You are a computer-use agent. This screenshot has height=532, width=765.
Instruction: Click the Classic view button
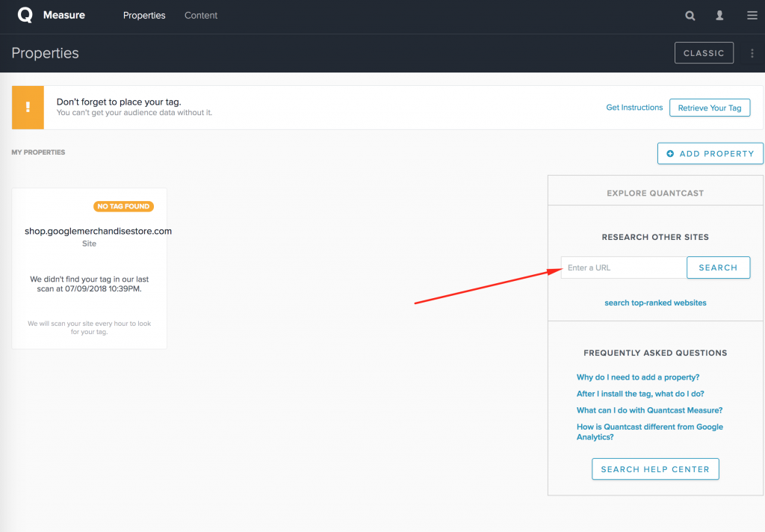(704, 53)
